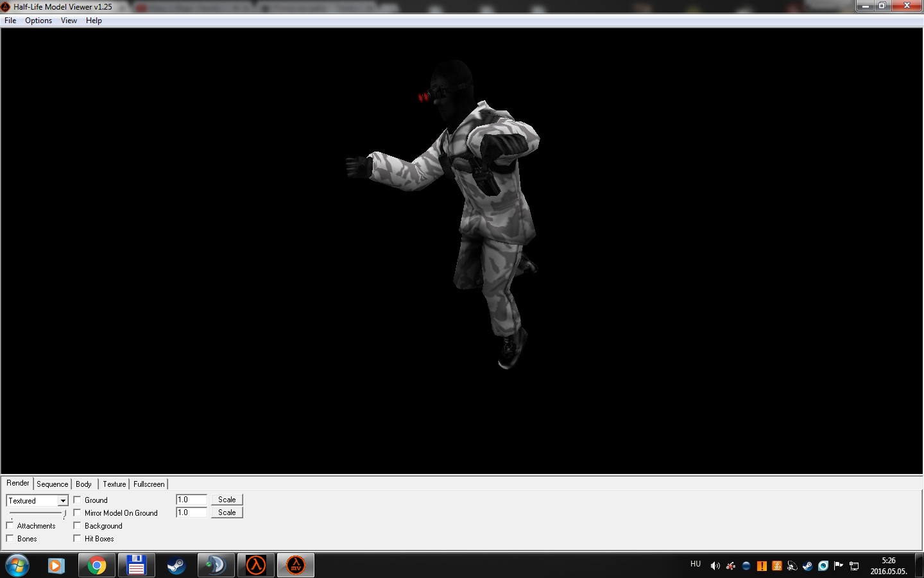Show Hit Boxes on the model
Image resolution: width=924 pixels, height=578 pixels.
coord(77,538)
